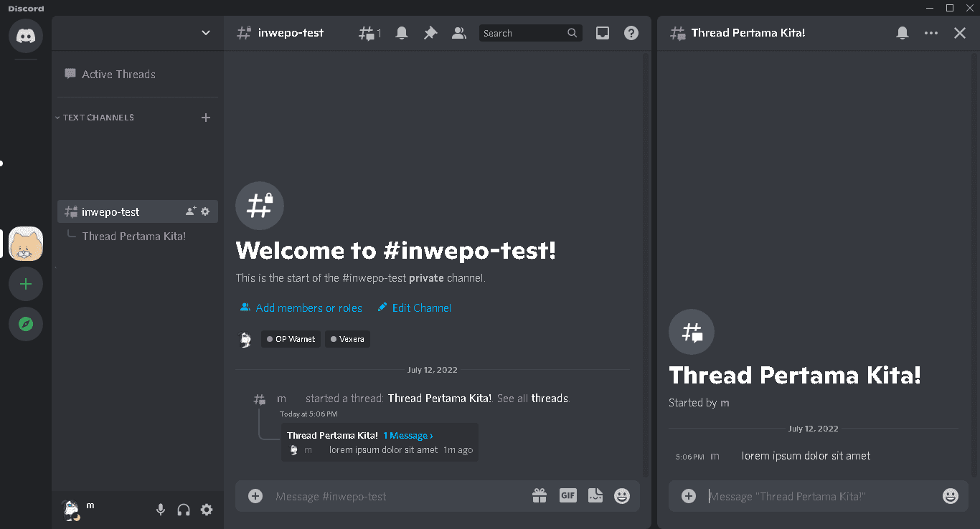Close the thread panel
The image size is (980, 529).
point(960,33)
